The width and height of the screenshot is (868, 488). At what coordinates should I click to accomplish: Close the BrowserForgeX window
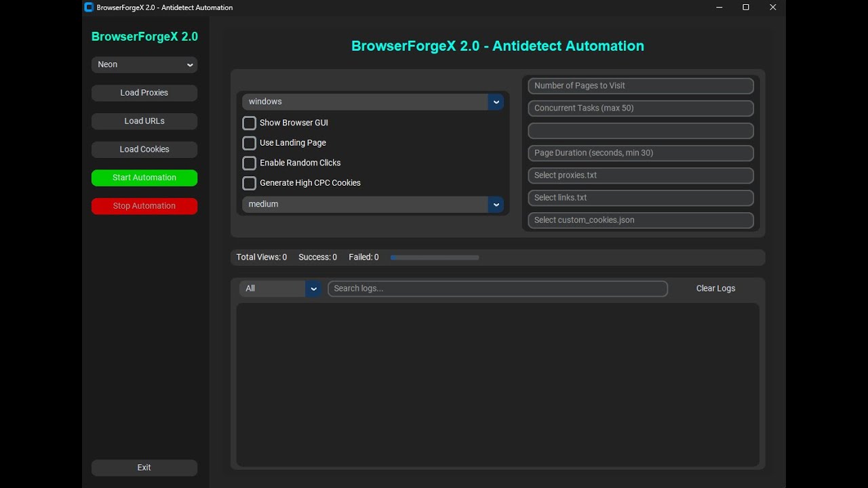coord(772,7)
